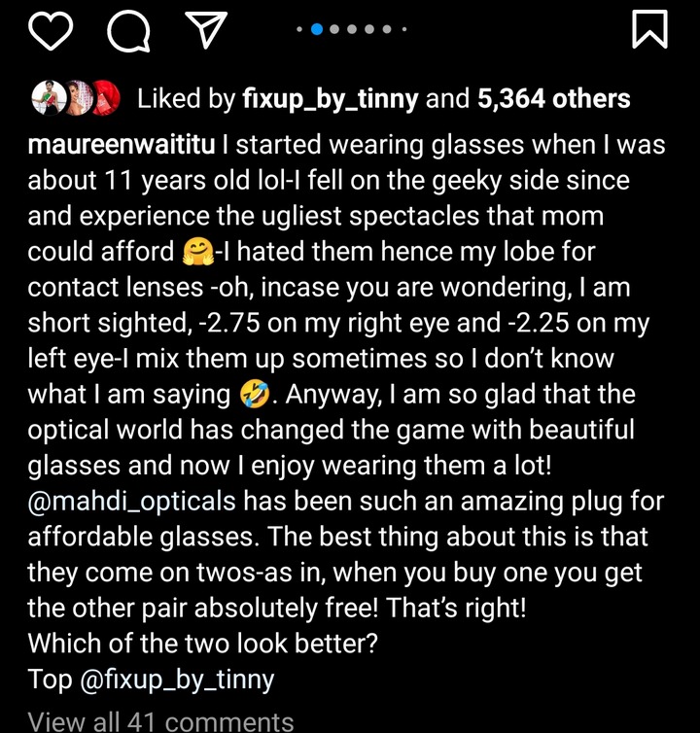
Task: Open maureenwaititu profile from caption
Action: tap(122, 145)
